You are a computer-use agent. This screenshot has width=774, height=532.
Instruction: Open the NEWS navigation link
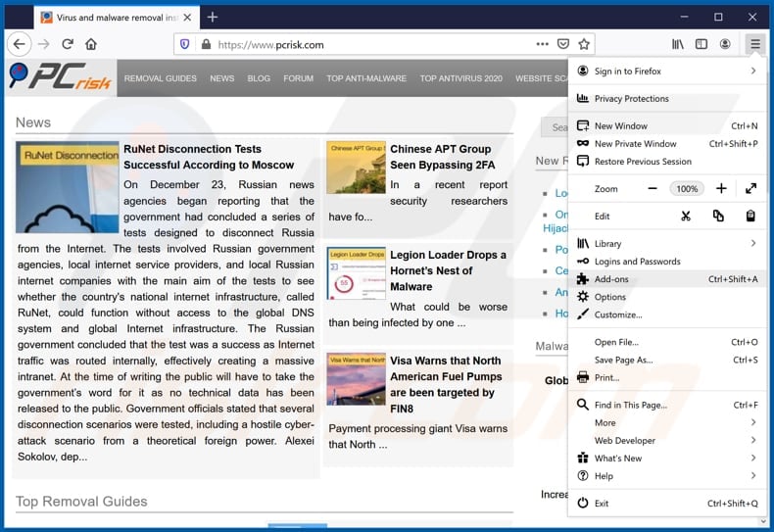(x=221, y=78)
